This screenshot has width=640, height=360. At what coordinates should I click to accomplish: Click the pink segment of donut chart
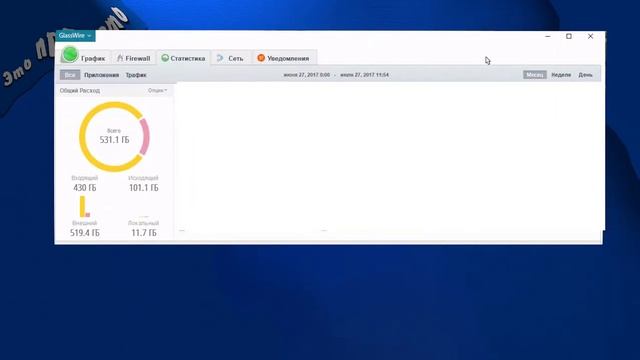(x=145, y=137)
